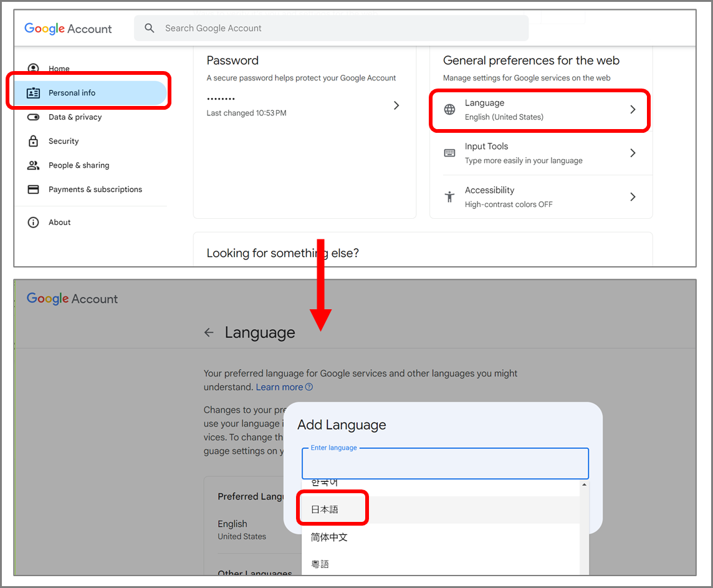Image resolution: width=713 pixels, height=588 pixels.
Task: Select 简体中文 from the language list
Action: (x=440, y=537)
